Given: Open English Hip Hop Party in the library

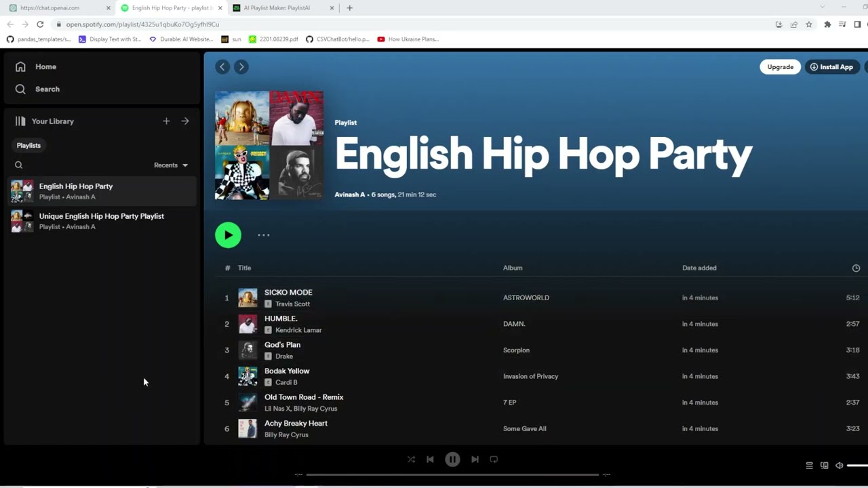Looking at the screenshot, I should 102,191.
